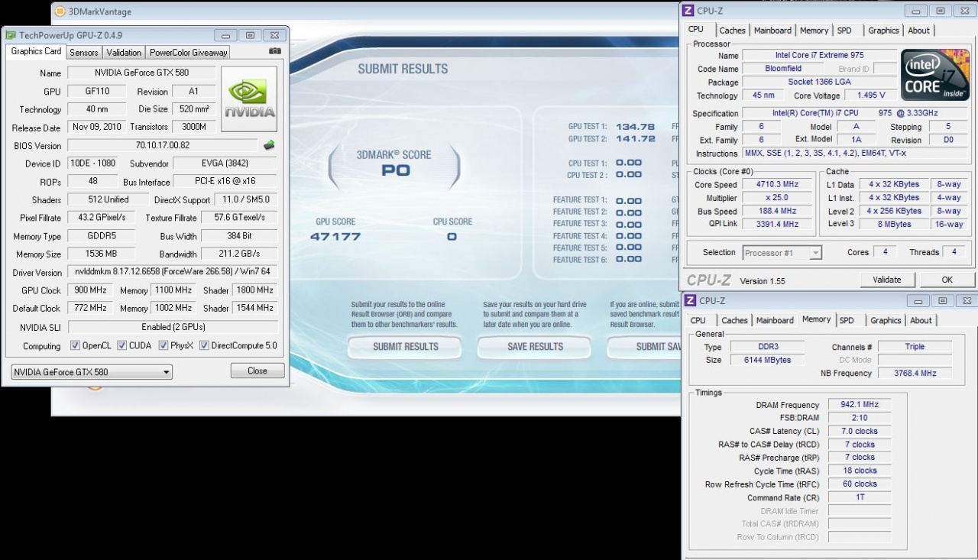Image resolution: width=978 pixels, height=560 pixels.
Task: Click the Code Name Bloomfield value
Action: 783,68
